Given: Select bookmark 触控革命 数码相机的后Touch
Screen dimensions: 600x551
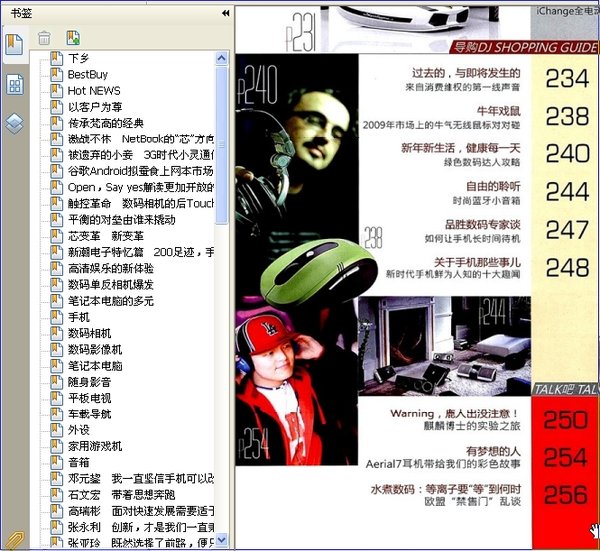Looking at the screenshot, I should coord(141,204).
